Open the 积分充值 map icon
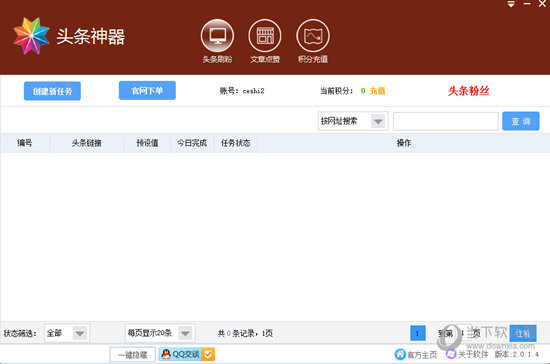Image resolution: width=550 pixels, height=364 pixels. pyautogui.click(x=313, y=36)
